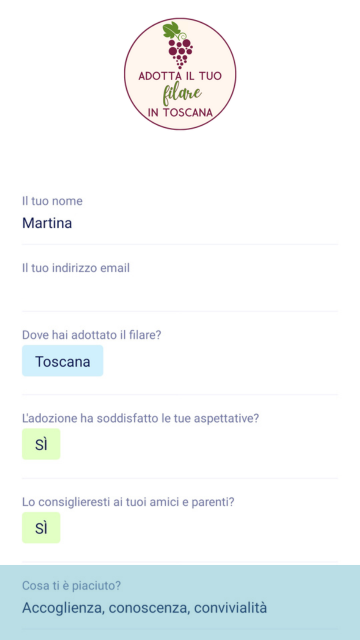This screenshot has width=360, height=640.
Task: Click the 'Cosa ti è piaciuto?' label
Action: [x=71, y=586]
